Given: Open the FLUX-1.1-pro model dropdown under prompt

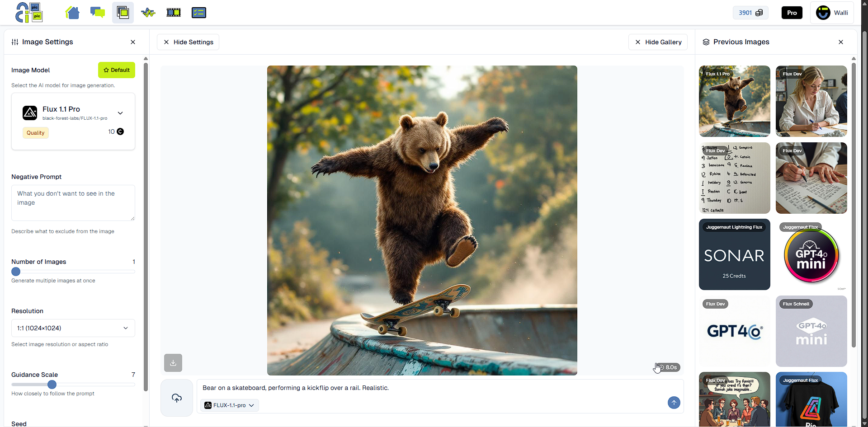Looking at the screenshot, I should [x=230, y=405].
